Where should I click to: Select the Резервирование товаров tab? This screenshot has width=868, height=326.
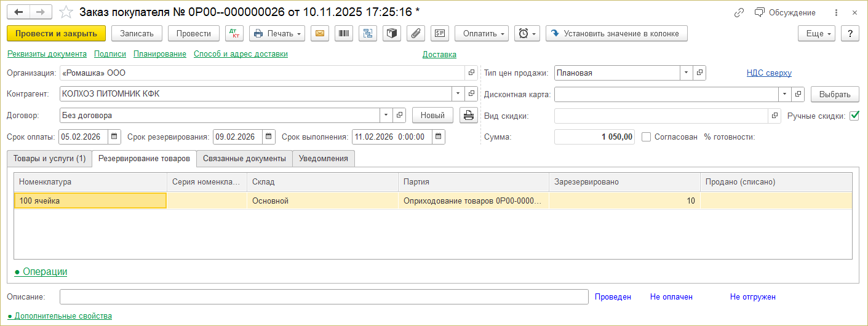pos(144,158)
